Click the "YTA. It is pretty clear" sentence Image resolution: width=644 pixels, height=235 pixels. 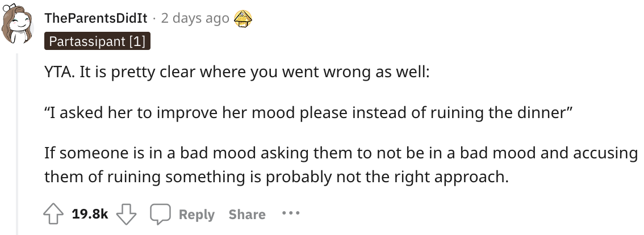pyautogui.click(x=237, y=73)
